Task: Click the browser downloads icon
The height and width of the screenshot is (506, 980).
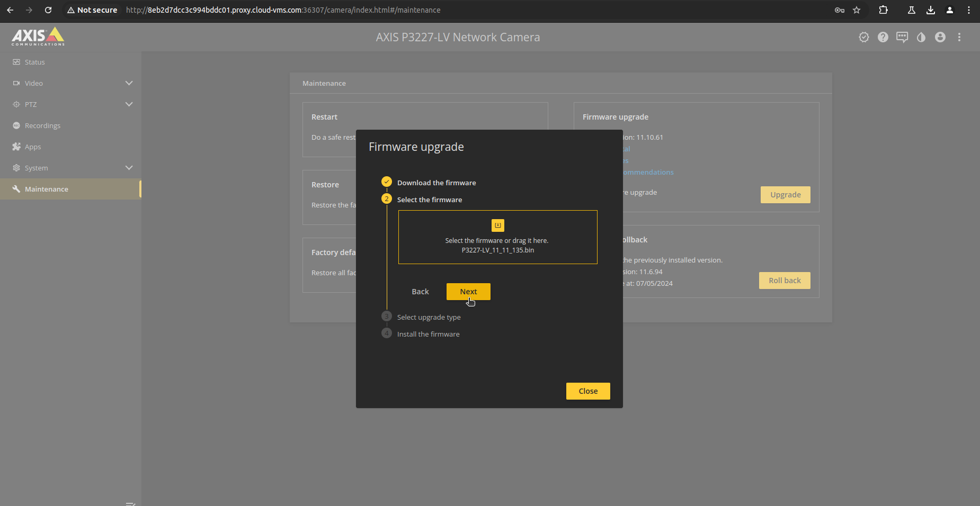Action: [930, 10]
